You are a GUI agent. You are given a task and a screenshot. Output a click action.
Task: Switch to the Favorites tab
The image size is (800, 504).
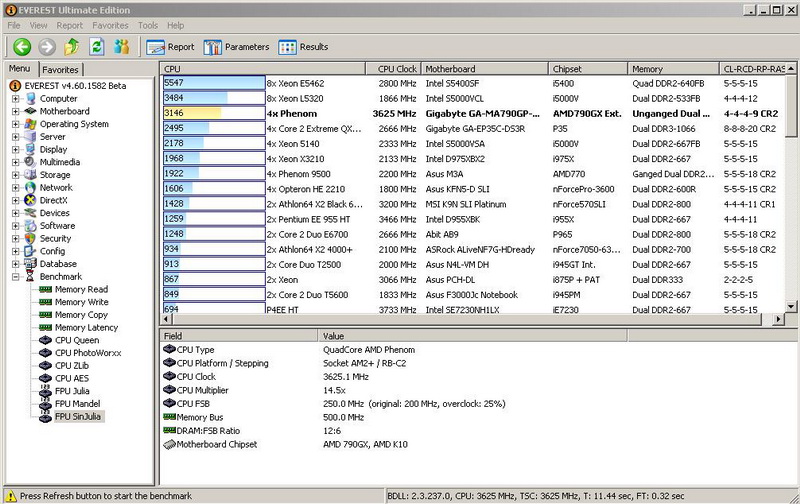click(x=60, y=70)
